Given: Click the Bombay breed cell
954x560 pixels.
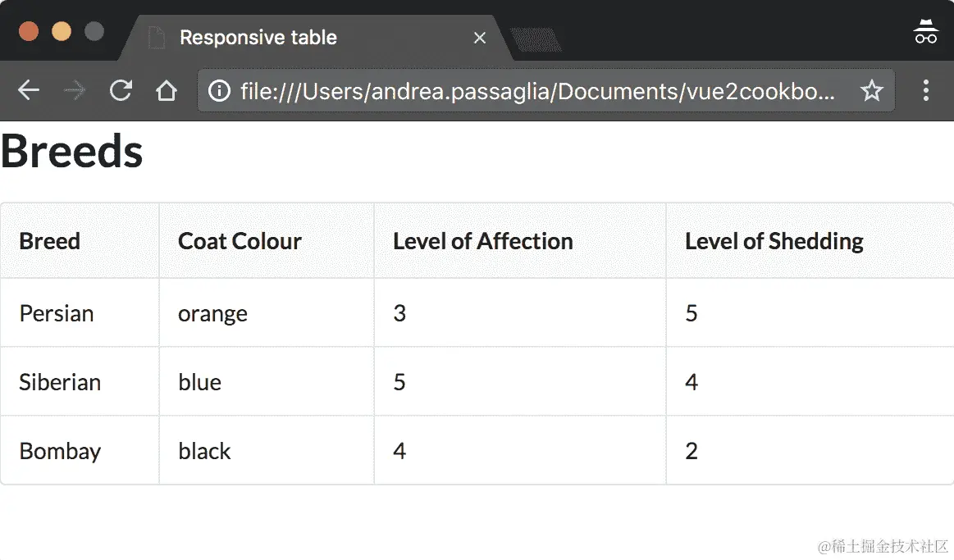Looking at the screenshot, I should click(60, 451).
